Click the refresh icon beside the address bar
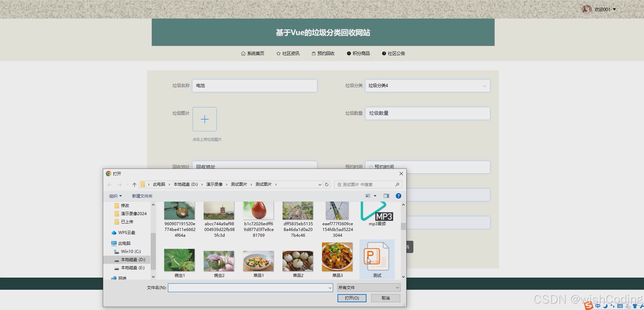Viewport: 644px width, 310px height. pos(326,184)
